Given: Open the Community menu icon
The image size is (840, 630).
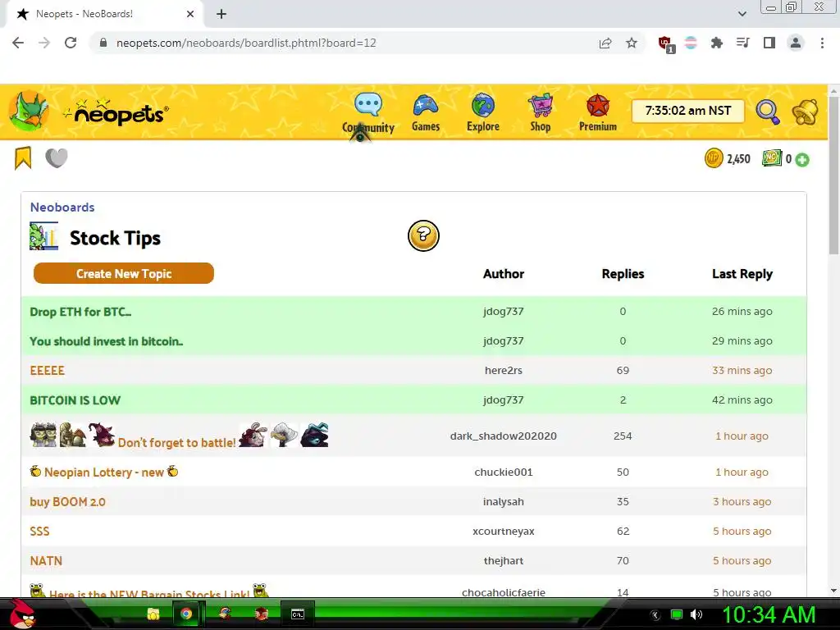Looking at the screenshot, I should tap(368, 104).
